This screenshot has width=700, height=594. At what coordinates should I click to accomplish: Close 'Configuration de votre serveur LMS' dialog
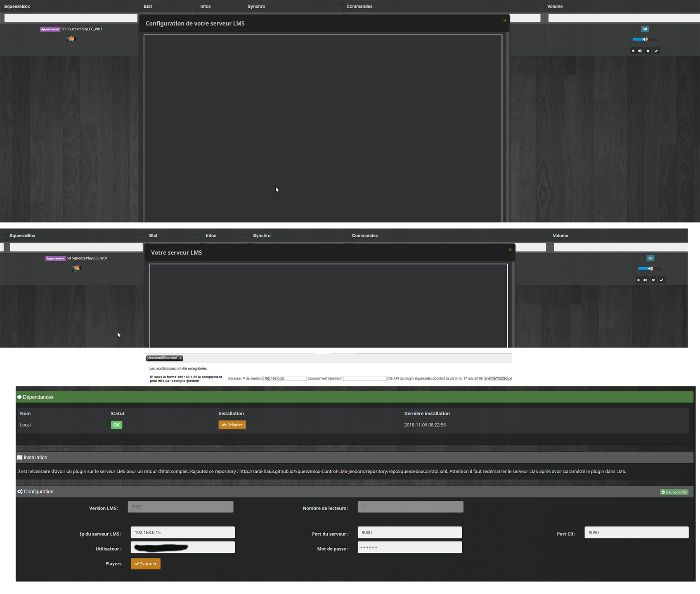click(x=504, y=20)
